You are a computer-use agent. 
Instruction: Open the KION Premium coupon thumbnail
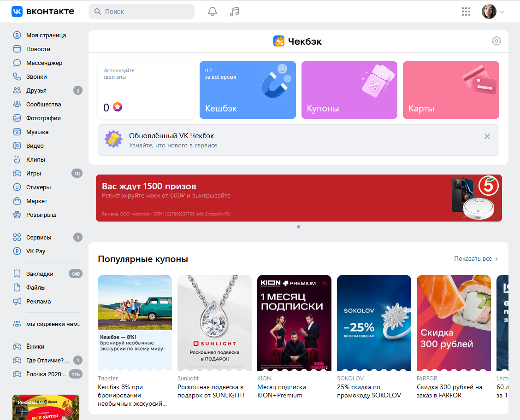pyautogui.click(x=294, y=323)
